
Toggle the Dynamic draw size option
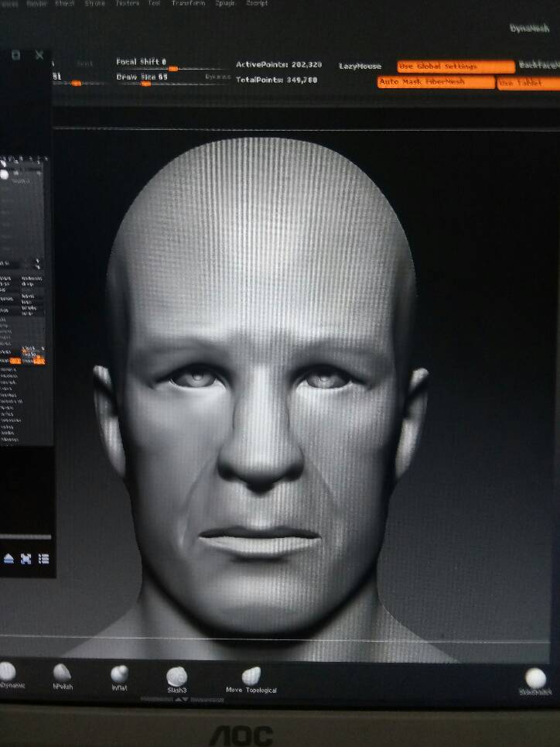[217, 77]
